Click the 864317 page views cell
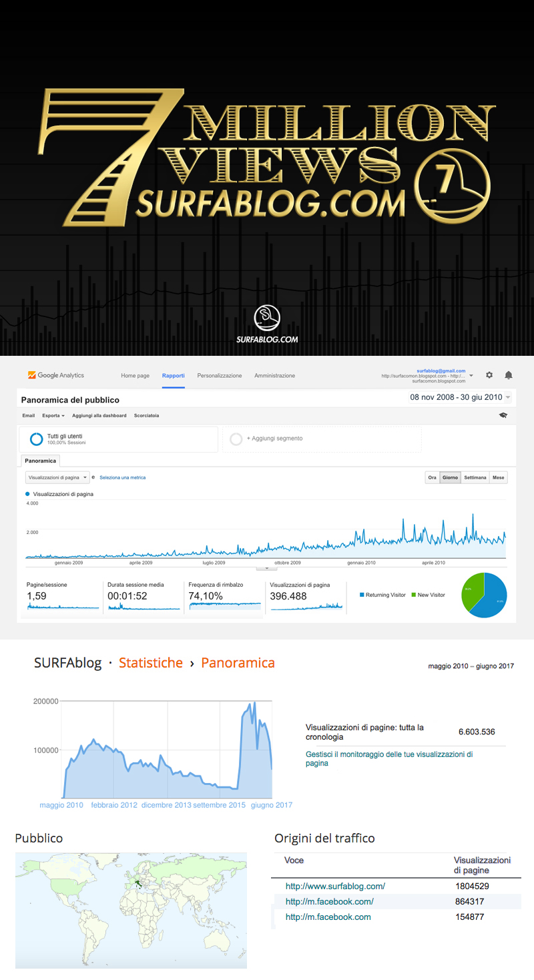The width and height of the screenshot is (534, 980). pyautogui.click(x=470, y=902)
